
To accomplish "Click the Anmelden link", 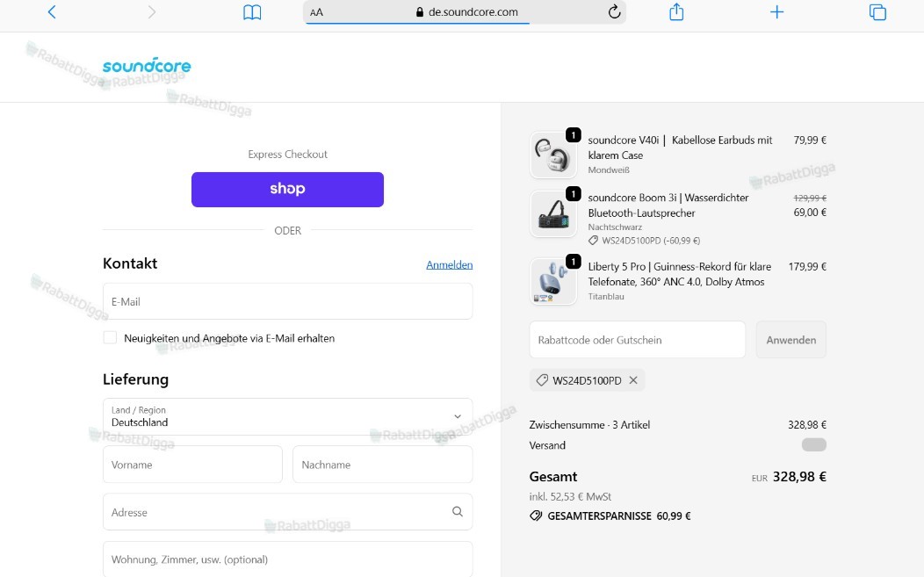I will point(449,264).
